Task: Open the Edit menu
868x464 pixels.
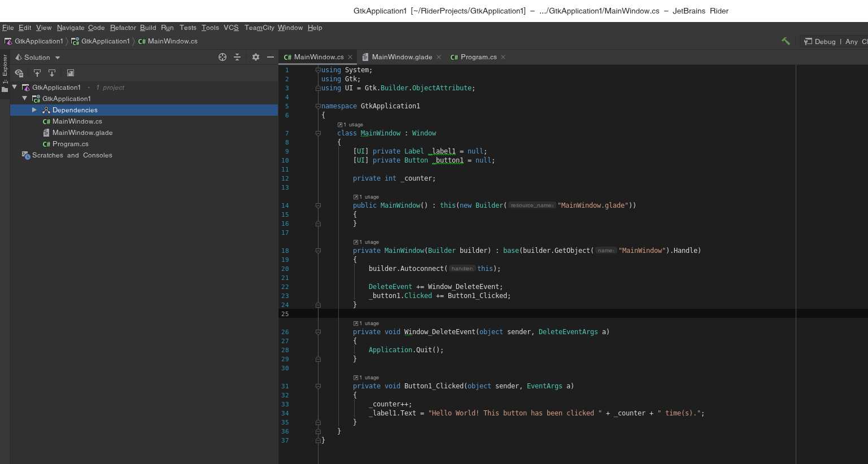Action: (25, 28)
